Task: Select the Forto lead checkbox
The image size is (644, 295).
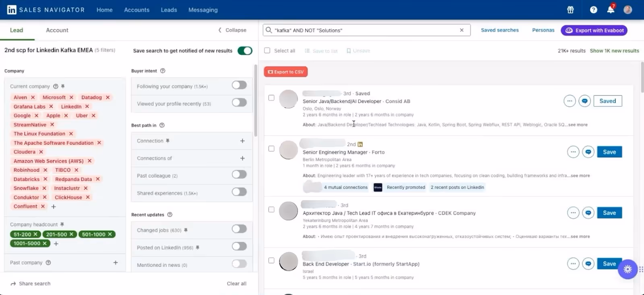Action: (x=271, y=149)
